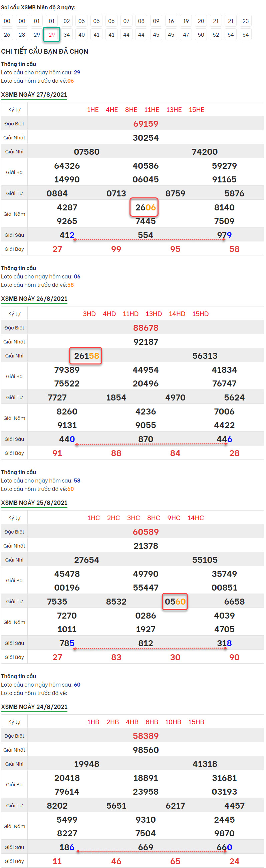Image resolution: width=266 pixels, height=868 pixels.
Task: Click the boxed result 26158 in Giải Nhì
Action: click(86, 355)
